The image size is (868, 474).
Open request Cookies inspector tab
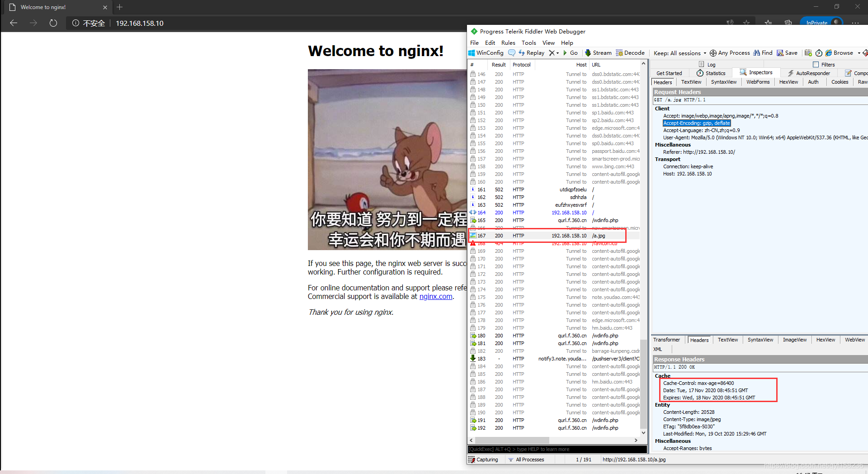point(840,82)
